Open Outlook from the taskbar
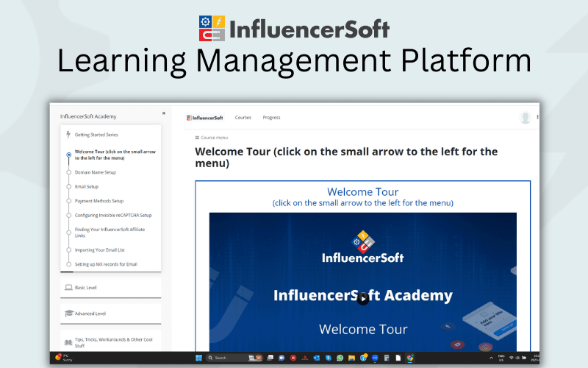 coord(317,358)
